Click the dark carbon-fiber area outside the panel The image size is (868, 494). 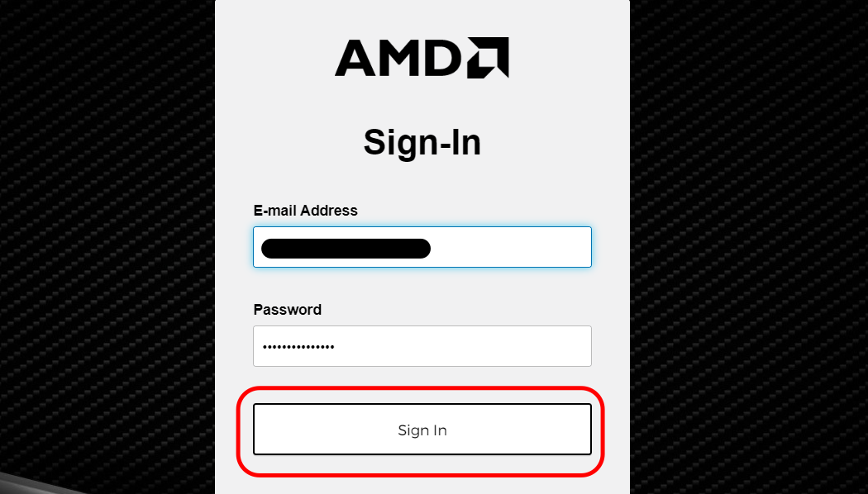point(99,248)
